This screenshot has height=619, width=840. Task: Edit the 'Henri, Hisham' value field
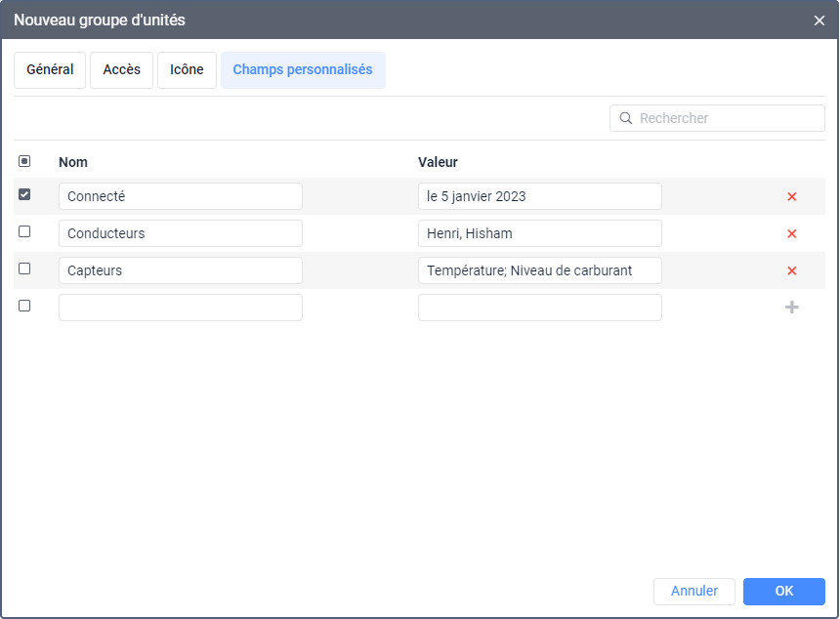[540, 233]
